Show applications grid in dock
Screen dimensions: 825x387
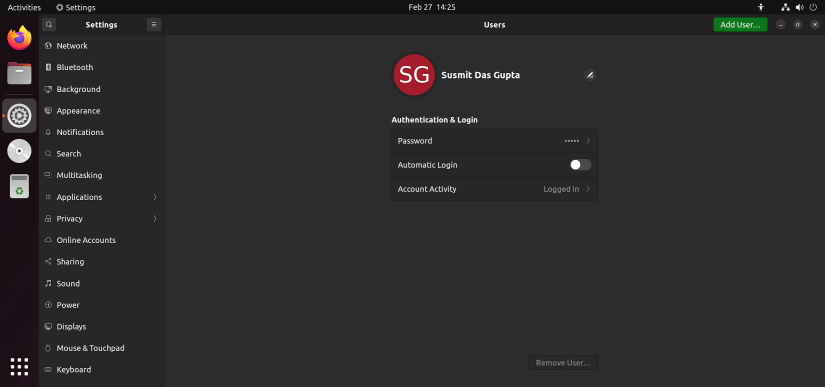click(x=19, y=366)
